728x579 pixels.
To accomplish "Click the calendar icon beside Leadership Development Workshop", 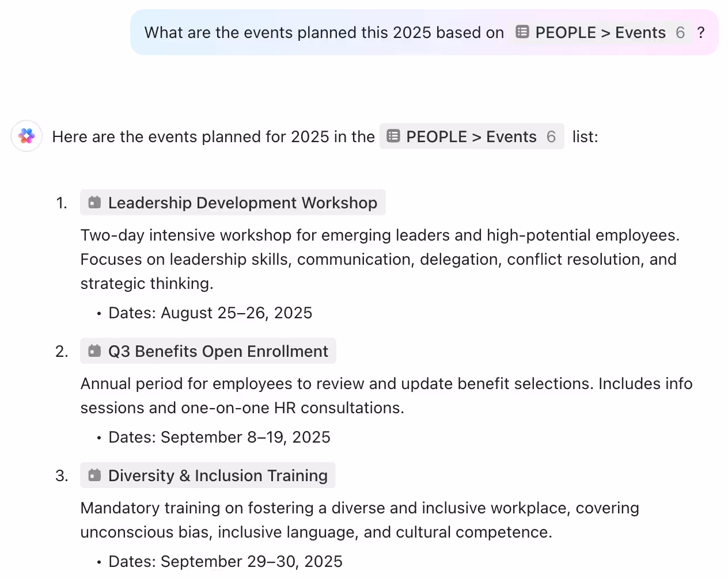I will [x=94, y=202].
